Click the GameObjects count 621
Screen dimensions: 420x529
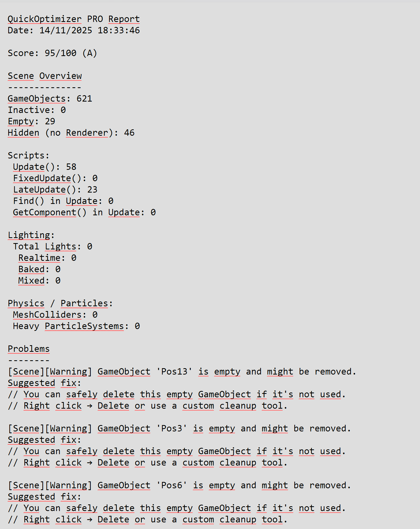coord(84,99)
